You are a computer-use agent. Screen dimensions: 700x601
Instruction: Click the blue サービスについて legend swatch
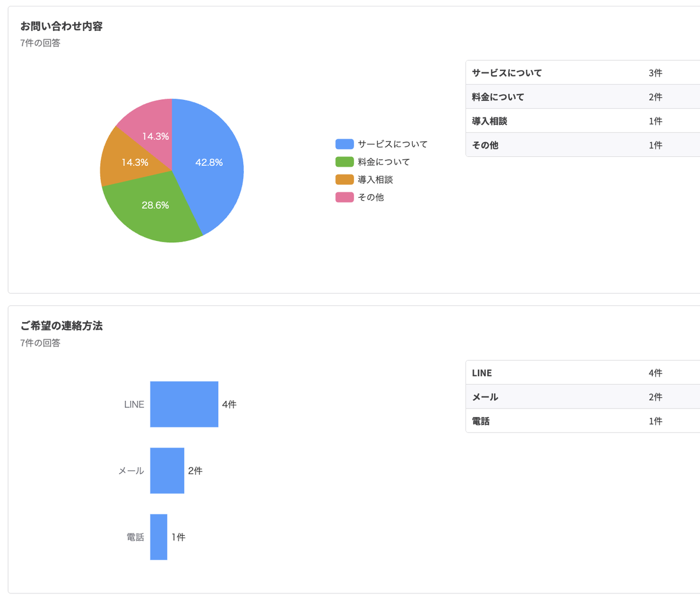tap(344, 144)
